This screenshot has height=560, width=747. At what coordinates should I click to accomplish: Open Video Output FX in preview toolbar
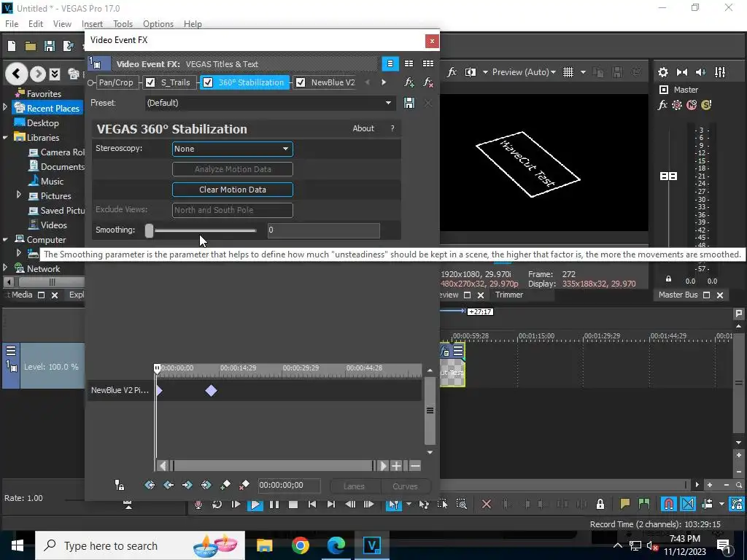click(452, 72)
